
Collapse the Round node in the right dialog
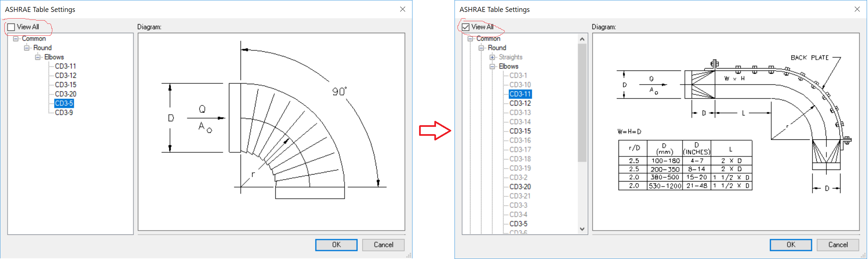coord(481,48)
